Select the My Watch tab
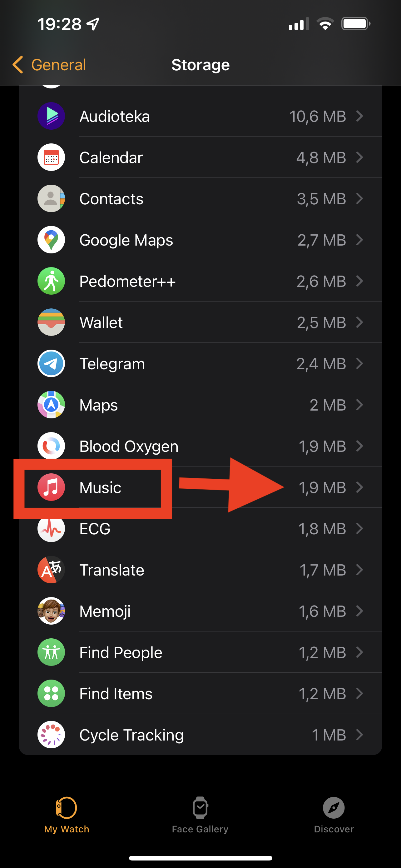Screen dimensions: 401x868 click(x=67, y=815)
